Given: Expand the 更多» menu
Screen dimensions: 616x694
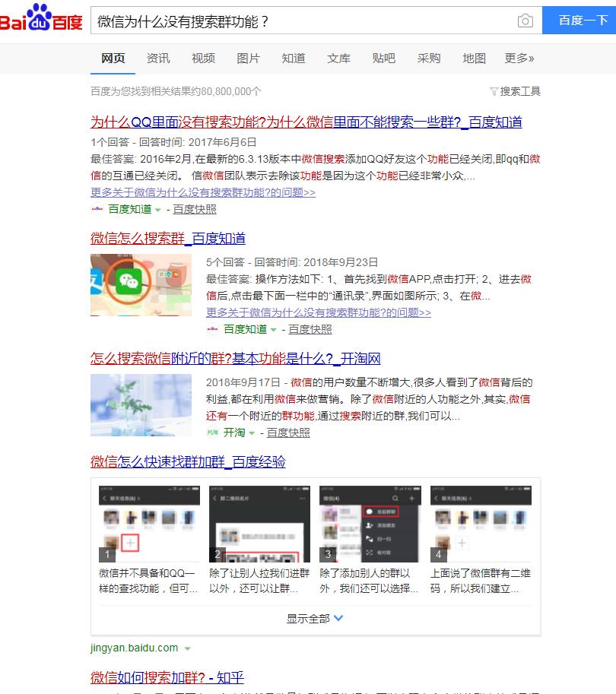Looking at the screenshot, I should [x=518, y=57].
